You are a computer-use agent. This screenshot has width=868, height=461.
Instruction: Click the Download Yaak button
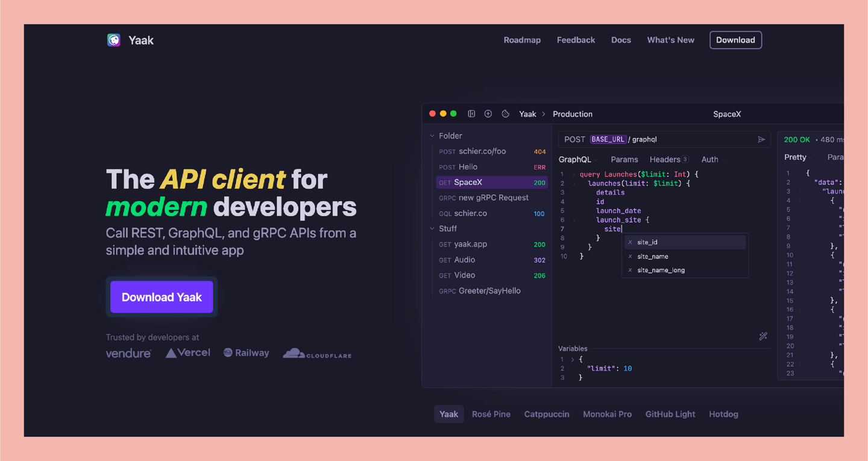tap(162, 297)
